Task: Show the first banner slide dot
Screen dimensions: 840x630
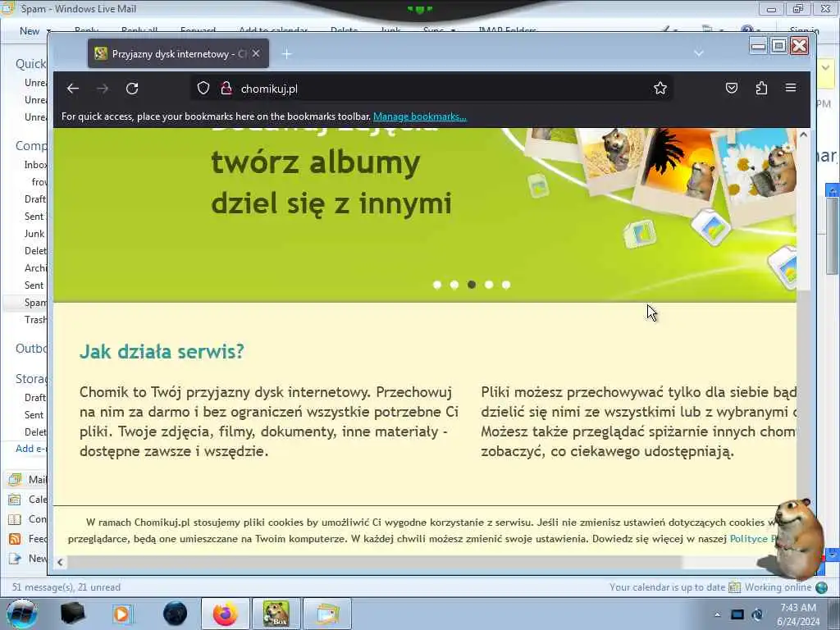Action: point(437,285)
